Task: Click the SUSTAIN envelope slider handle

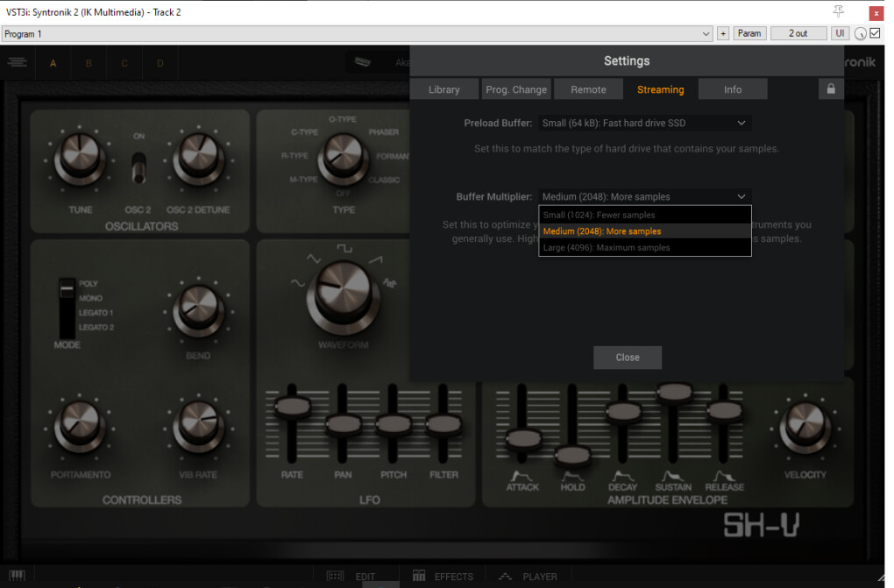Action: tap(674, 392)
